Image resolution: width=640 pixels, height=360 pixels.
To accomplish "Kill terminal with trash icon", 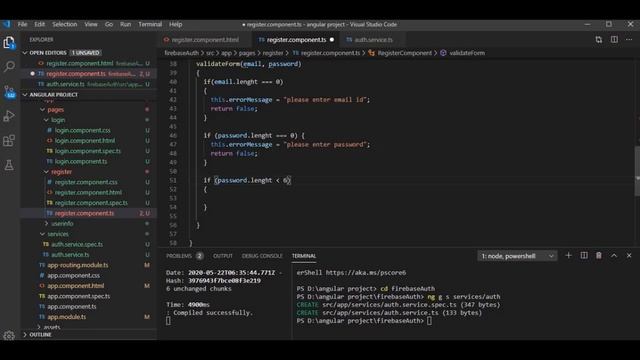I will pos(598,256).
